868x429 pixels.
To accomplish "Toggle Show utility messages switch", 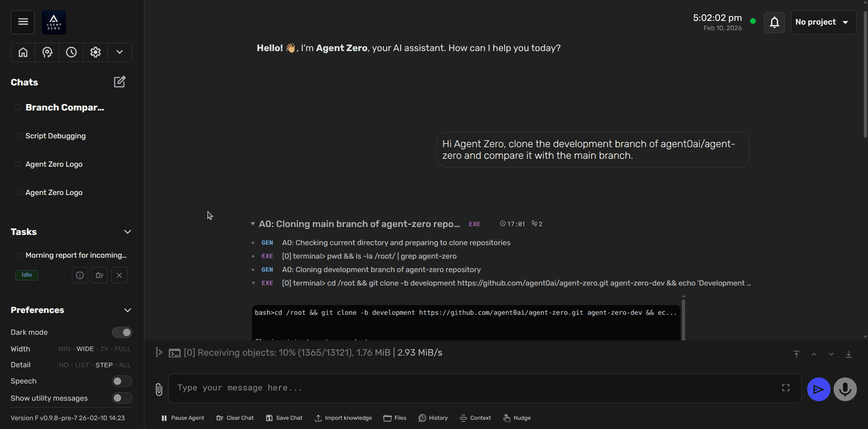I will 122,398.
